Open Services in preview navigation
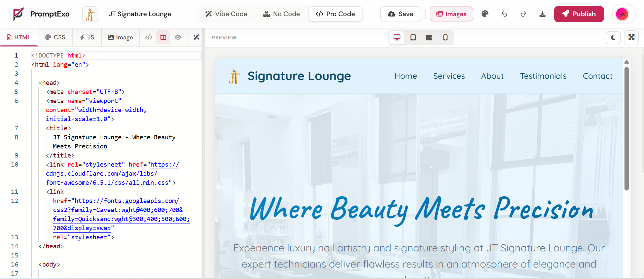 [449, 76]
